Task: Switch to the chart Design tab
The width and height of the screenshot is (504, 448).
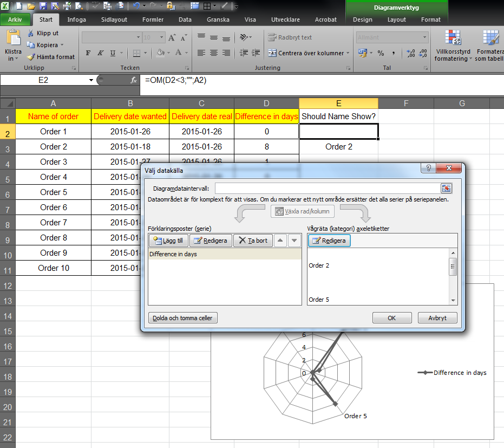Action: [x=363, y=20]
